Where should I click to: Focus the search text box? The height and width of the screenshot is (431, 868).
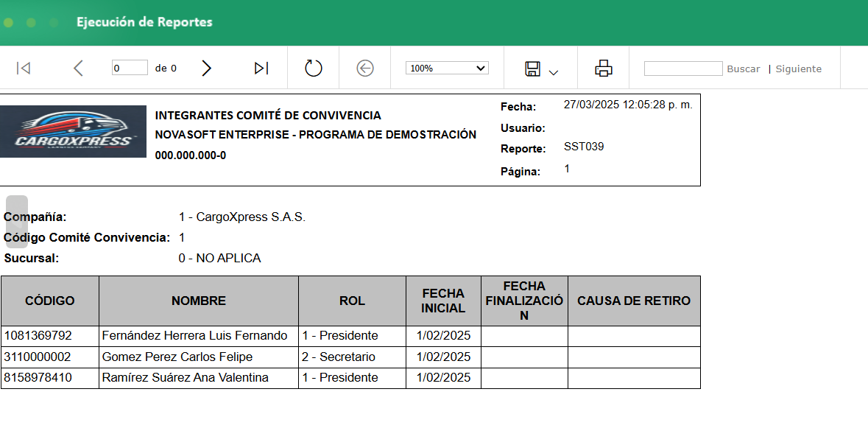pos(685,68)
